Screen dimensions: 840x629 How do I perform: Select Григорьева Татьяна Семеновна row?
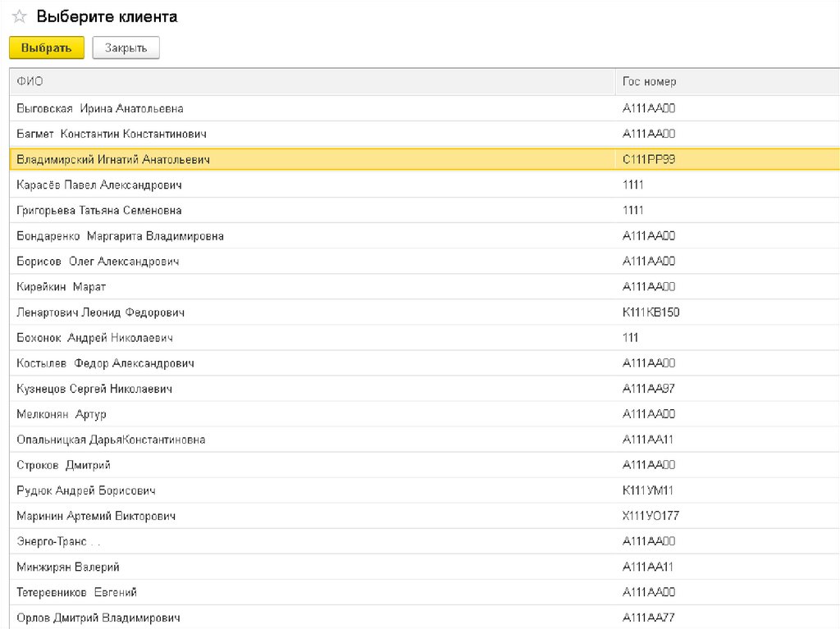[x=99, y=211]
